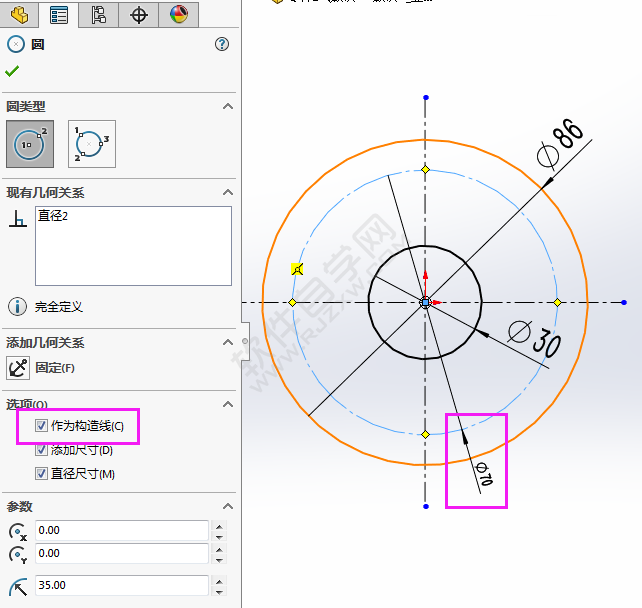Click the existing relations perpendicular icon

18,219
